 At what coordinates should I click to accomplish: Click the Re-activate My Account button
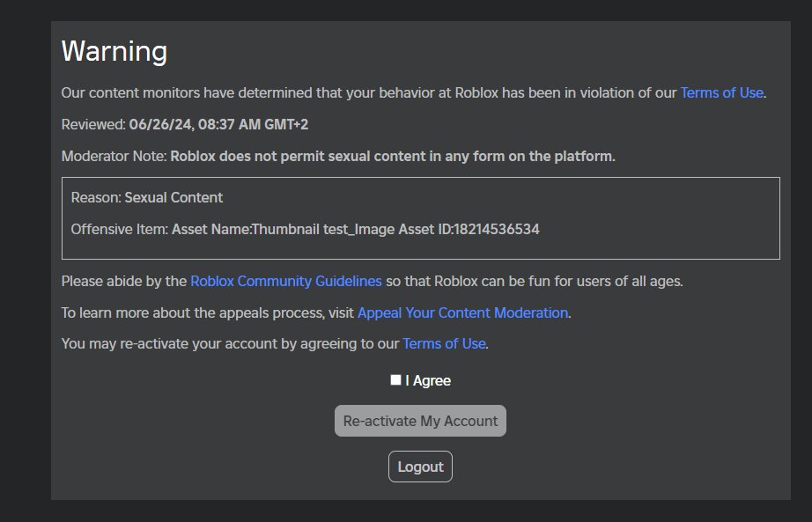(x=420, y=421)
